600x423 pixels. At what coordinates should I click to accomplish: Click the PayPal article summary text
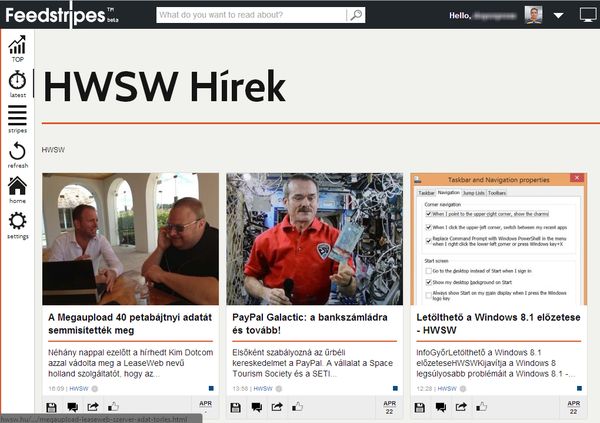point(312,363)
